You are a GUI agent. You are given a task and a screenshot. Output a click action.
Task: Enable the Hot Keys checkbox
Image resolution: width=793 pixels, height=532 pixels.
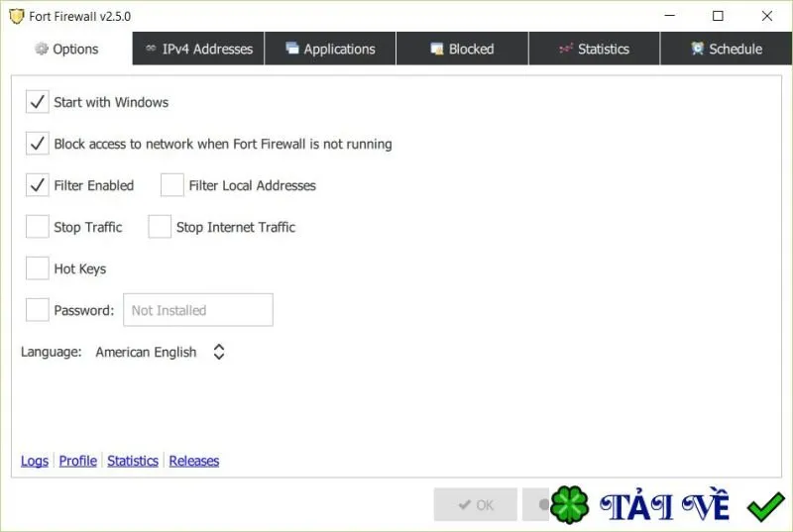pyautogui.click(x=38, y=268)
